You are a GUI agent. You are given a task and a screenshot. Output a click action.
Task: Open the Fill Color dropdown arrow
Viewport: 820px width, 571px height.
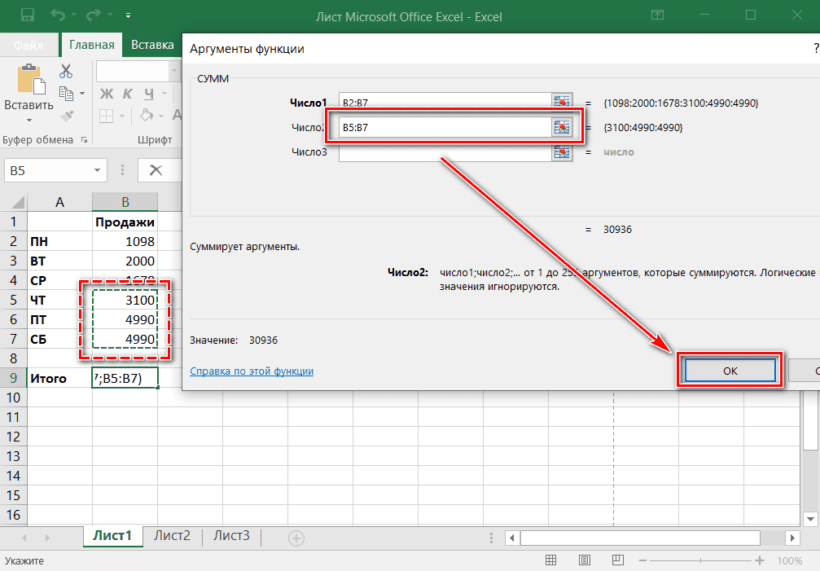click(x=161, y=116)
